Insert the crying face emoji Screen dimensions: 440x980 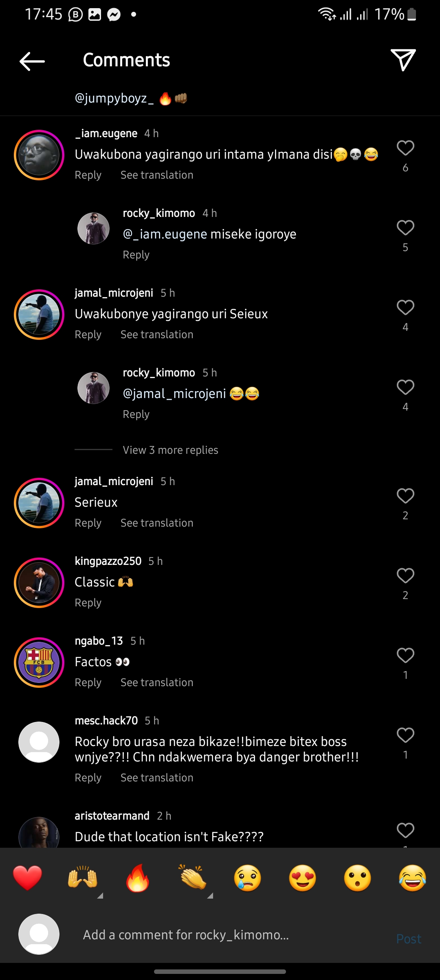(248, 878)
